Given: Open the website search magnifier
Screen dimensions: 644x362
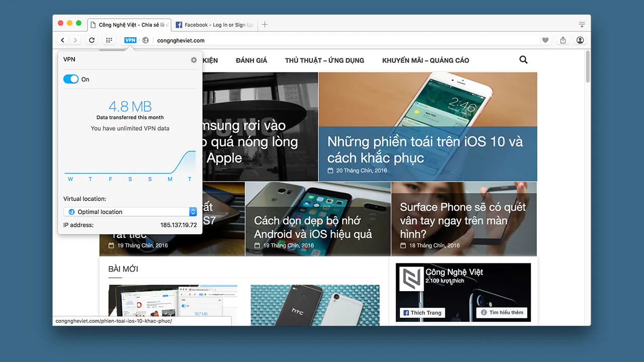Looking at the screenshot, I should point(523,60).
